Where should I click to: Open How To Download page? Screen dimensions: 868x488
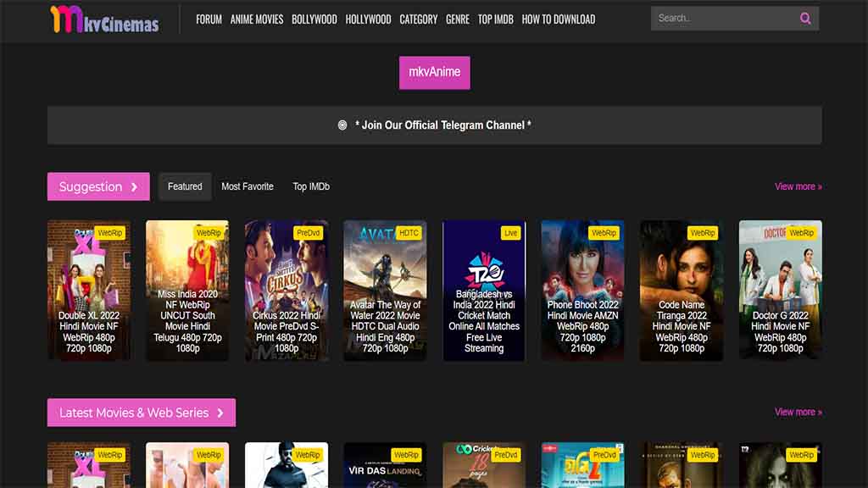559,19
